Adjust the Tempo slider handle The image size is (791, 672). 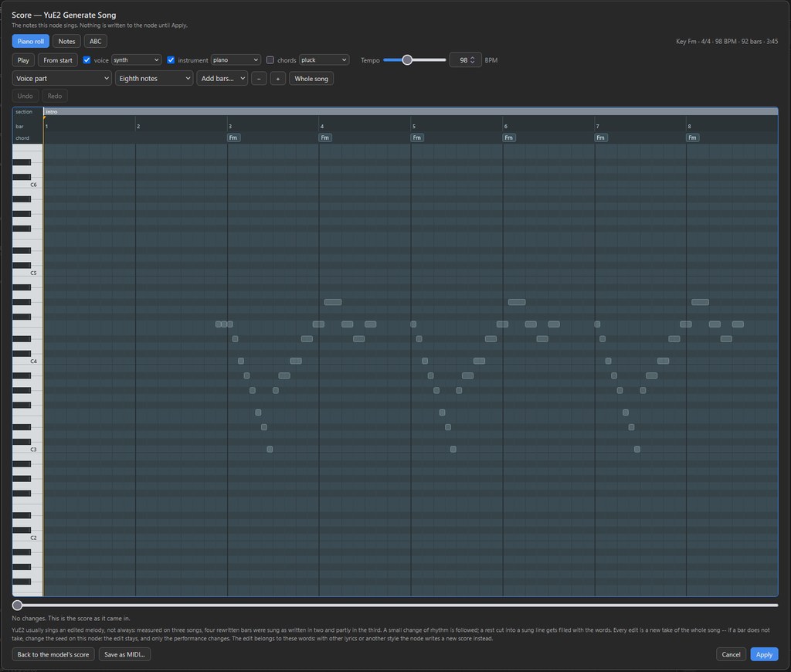[x=407, y=60]
